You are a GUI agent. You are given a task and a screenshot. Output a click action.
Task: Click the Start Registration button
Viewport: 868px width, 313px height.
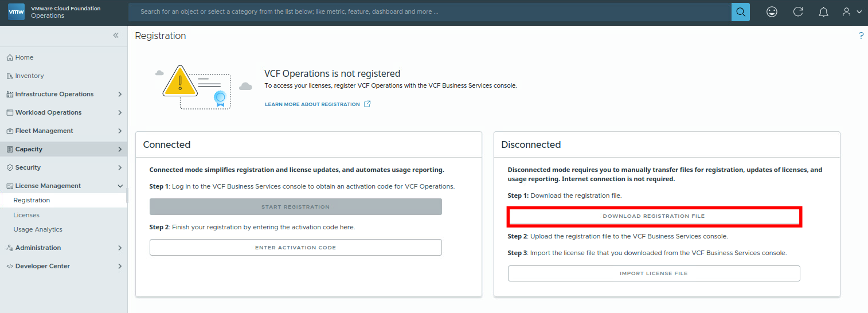click(x=295, y=206)
